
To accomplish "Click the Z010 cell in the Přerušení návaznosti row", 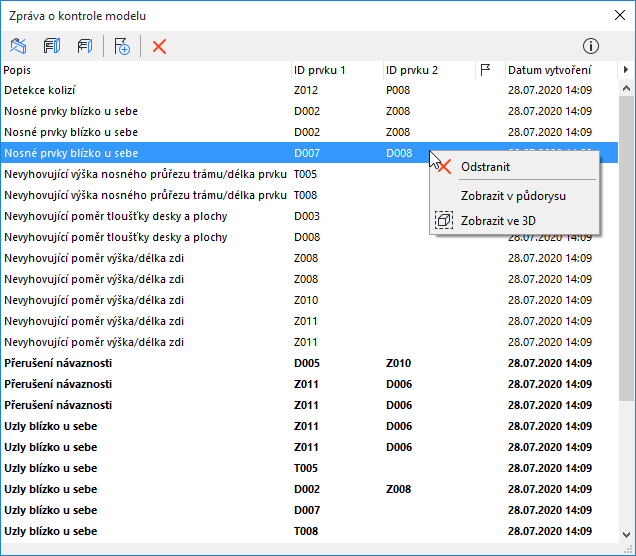I will 398,363.
